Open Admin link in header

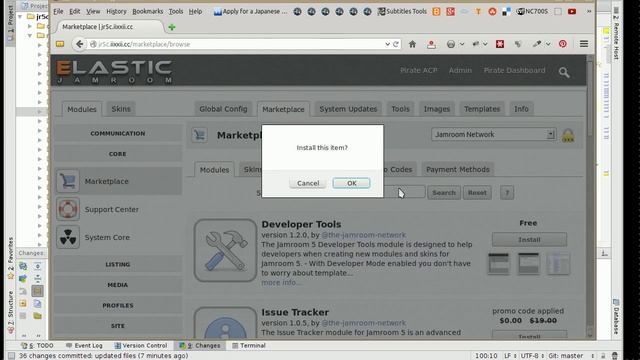point(460,70)
